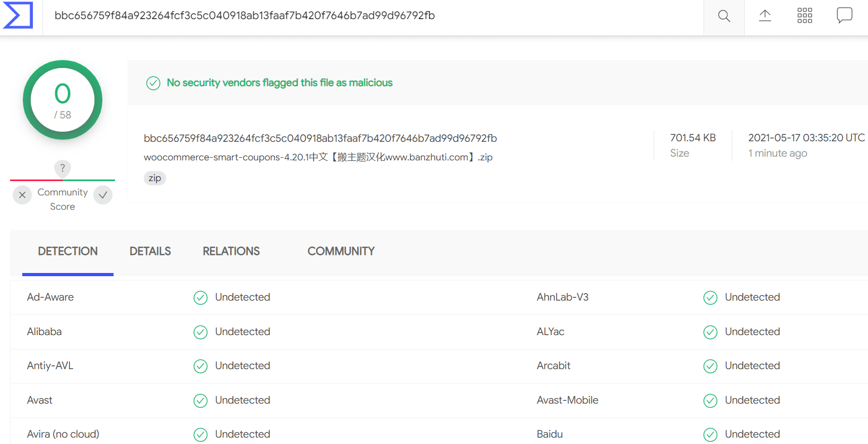Switch to the COMMUNITY tab
Image resolution: width=868 pixels, height=444 pixels.
341,251
